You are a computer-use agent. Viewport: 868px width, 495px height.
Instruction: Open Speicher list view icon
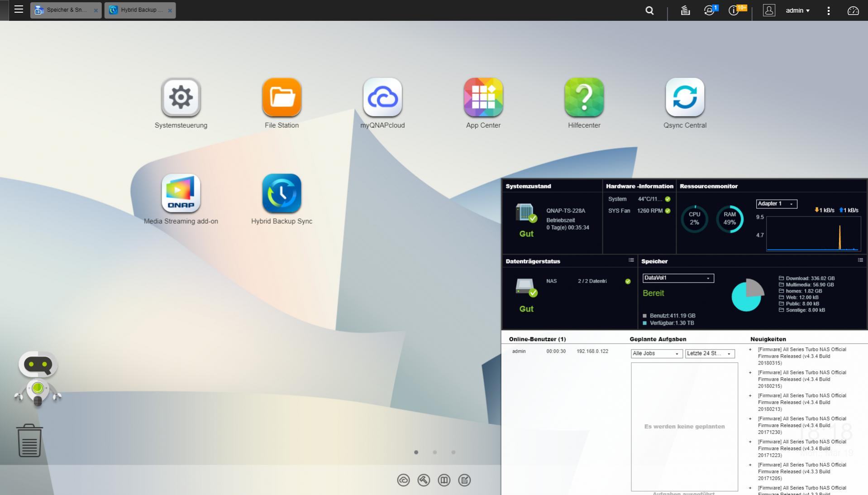click(x=860, y=260)
